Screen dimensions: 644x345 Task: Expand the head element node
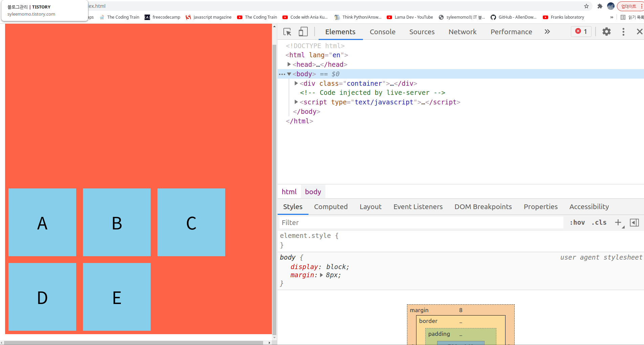point(289,64)
